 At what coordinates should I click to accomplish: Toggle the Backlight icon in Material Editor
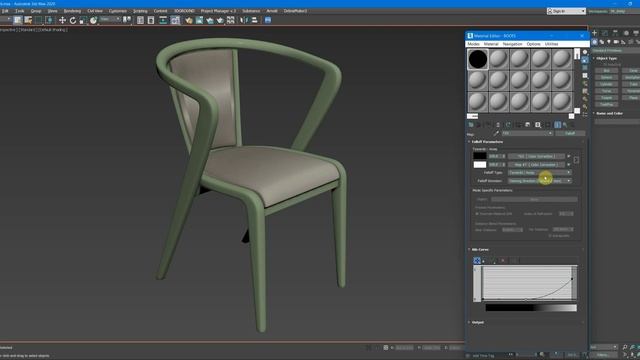(585, 60)
